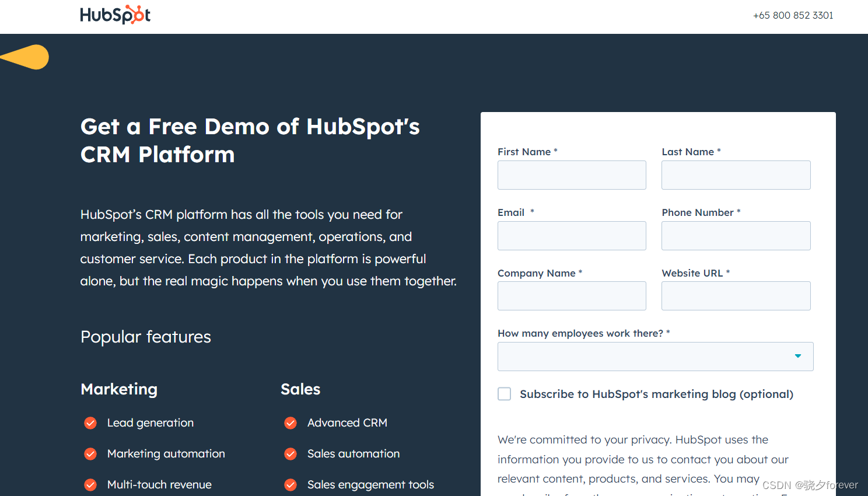Screen dimensions: 868x496
Task: Click the "Get a Free Demo" headline
Action: [250, 141]
